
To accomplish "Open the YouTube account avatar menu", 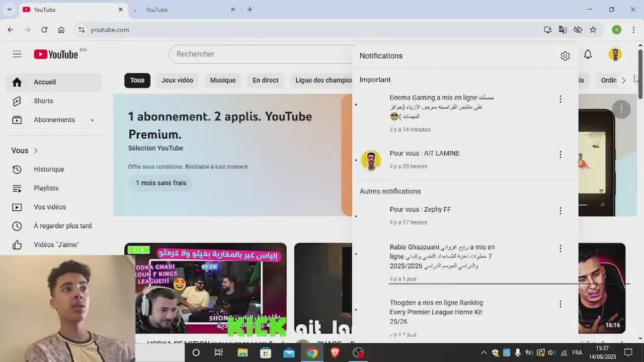I will [x=615, y=54].
